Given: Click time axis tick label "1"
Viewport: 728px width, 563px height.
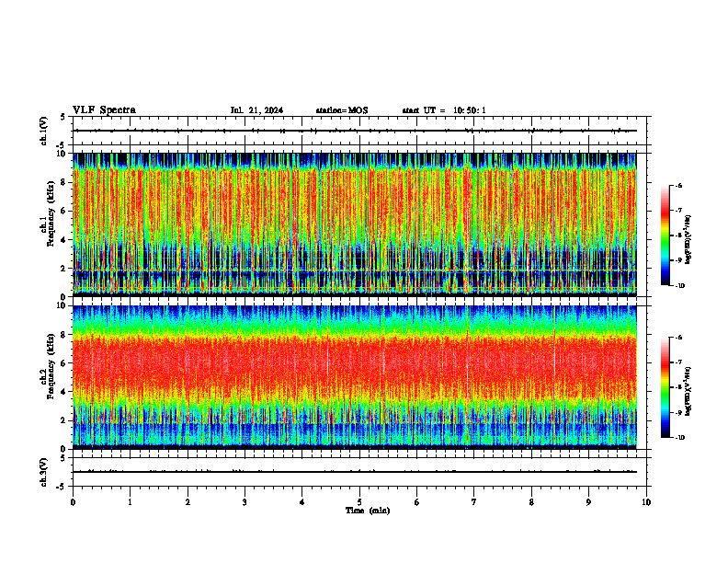Looking at the screenshot, I should click(x=130, y=502).
